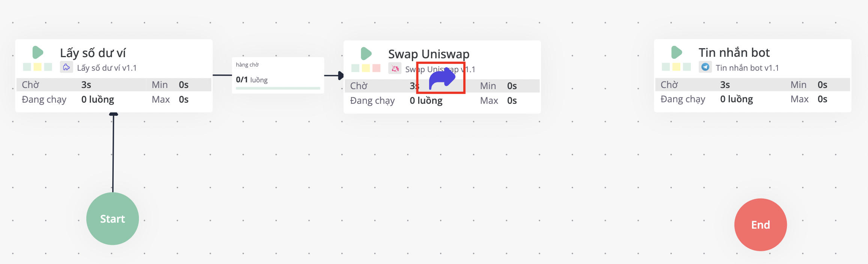868x264 pixels.
Task: Click the yellow status square on Tin nhắn bot
Action: tap(676, 67)
